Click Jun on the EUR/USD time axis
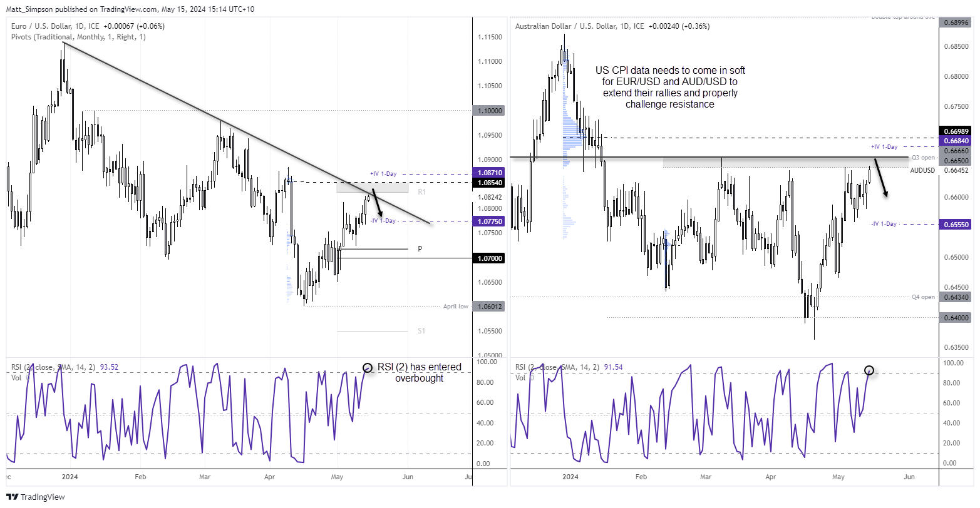Viewport: 980px width, 508px height. point(408,477)
